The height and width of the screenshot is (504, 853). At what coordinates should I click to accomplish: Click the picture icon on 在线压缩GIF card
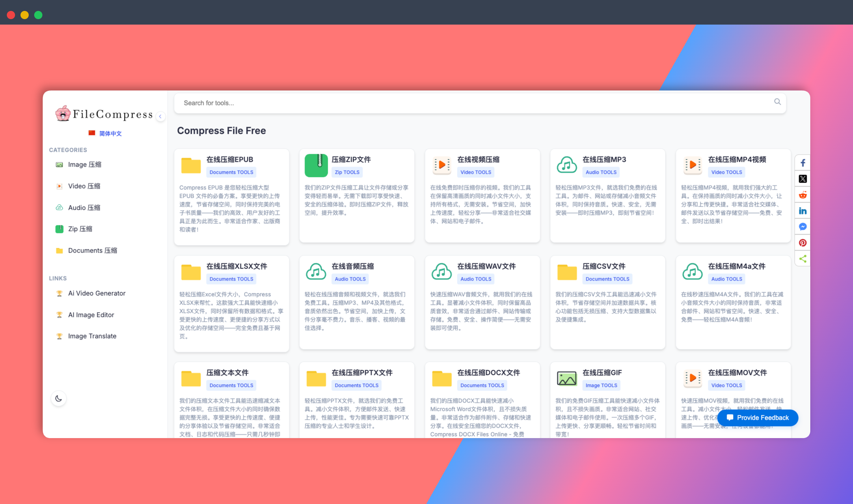pos(567,378)
